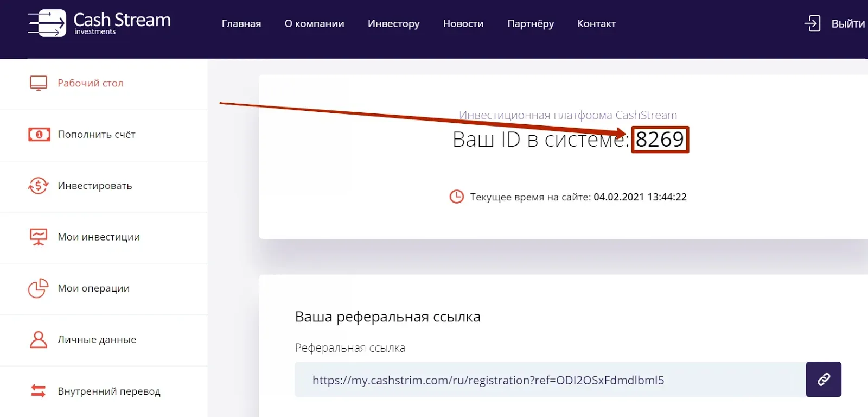Image resolution: width=868 pixels, height=417 pixels.
Task: Click the clock icon next to site time
Action: (x=457, y=197)
